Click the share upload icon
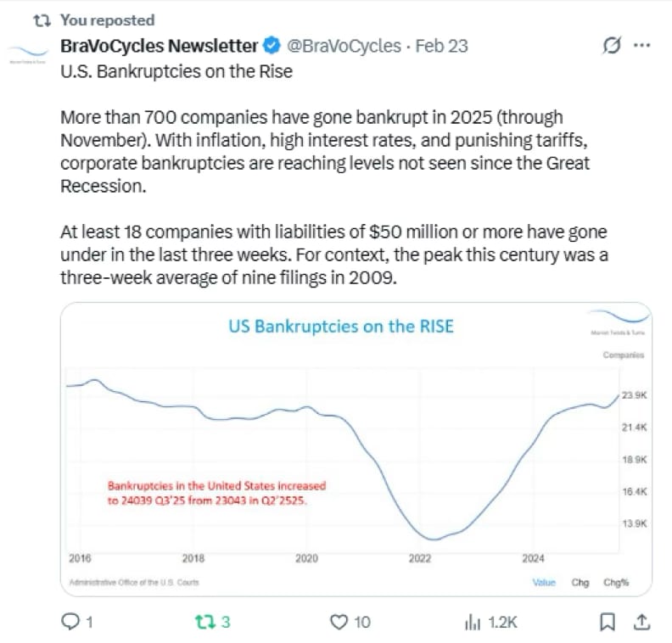 642,622
